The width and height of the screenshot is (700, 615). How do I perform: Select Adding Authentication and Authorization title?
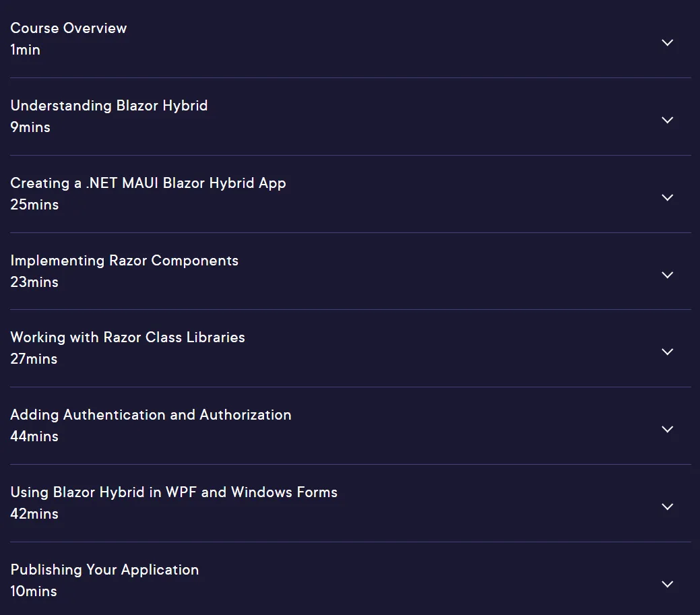click(x=151, y=415)
